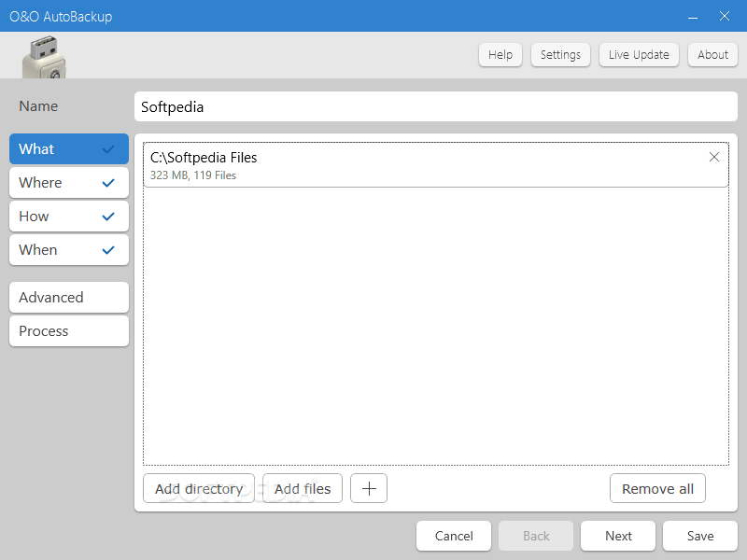The image size is (747, 560).
Task: Click Add files button
Action: 303,488
